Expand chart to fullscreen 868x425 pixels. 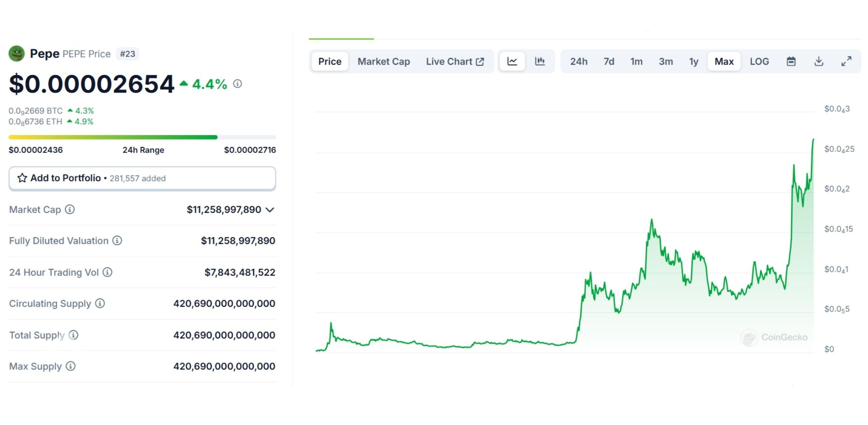pyautogui.click(x=846, y=61)
